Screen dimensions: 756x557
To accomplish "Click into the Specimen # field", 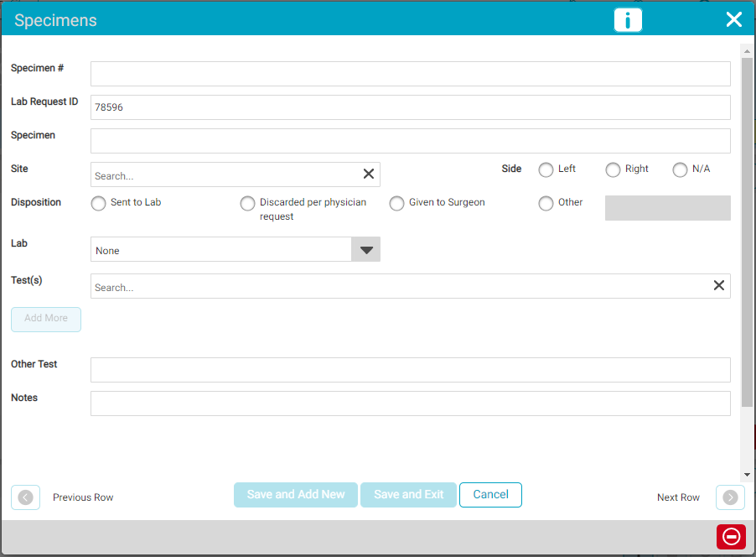I will [410, 74].
